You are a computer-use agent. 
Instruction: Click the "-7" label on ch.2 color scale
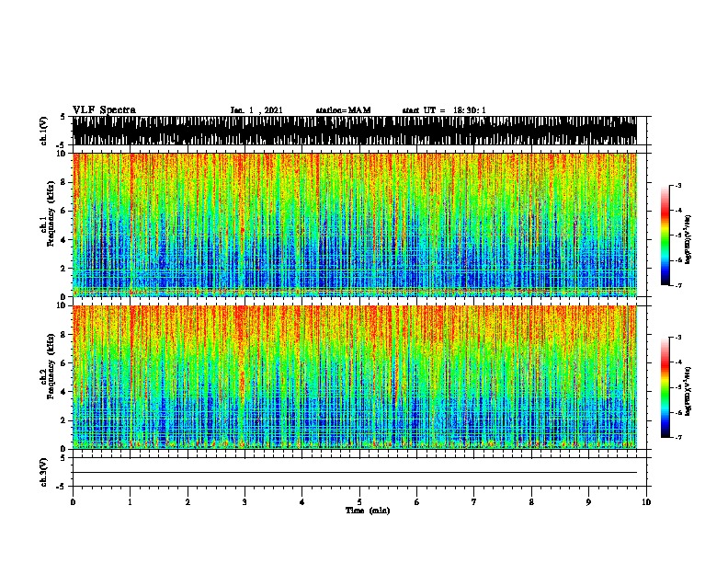click(677, 437)
